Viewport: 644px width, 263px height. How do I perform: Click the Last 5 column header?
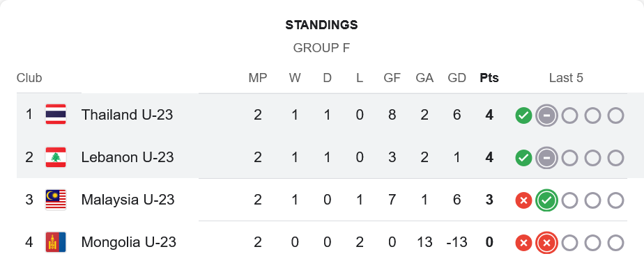566,78
